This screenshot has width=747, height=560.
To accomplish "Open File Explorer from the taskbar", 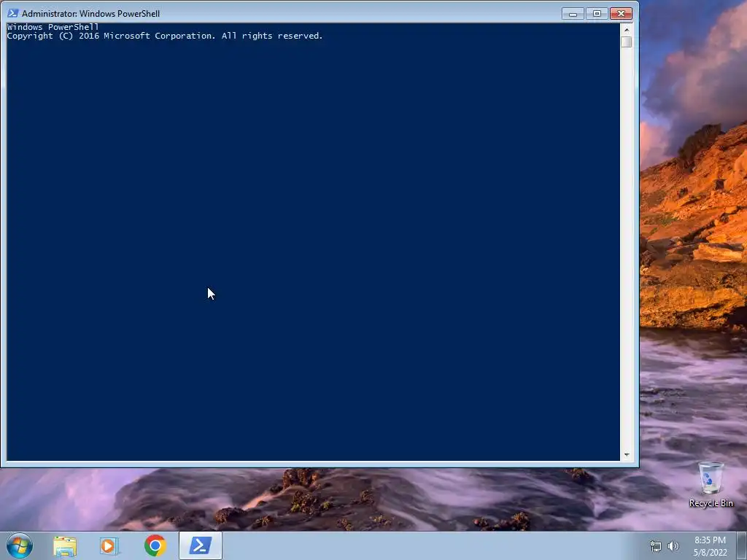I will [x=65, y=545].
